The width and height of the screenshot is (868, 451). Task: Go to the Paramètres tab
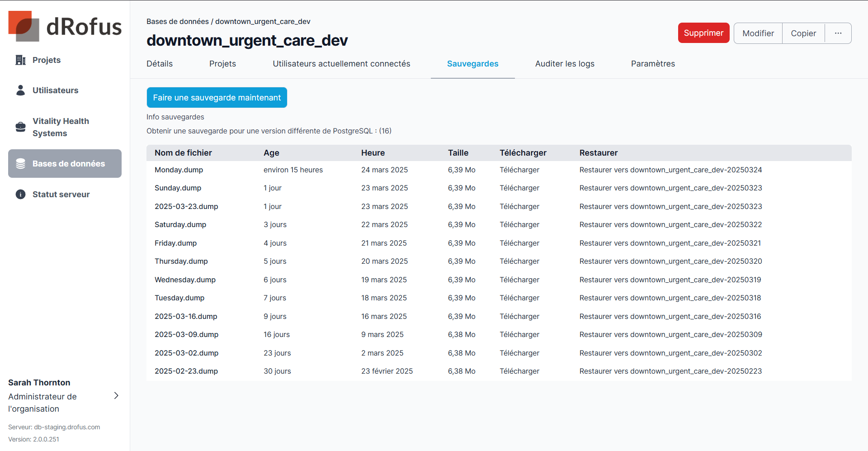tap(652, 64)
